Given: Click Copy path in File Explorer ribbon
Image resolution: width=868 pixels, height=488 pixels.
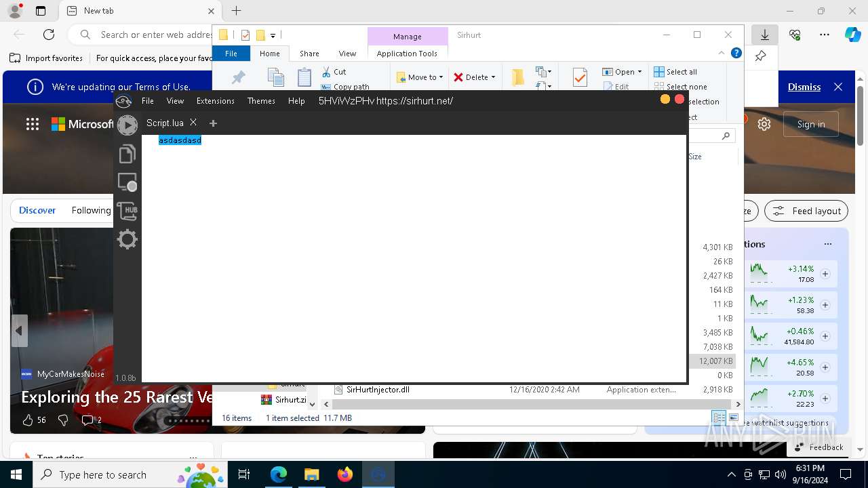Looking at the screenshot, I should 345,87.
